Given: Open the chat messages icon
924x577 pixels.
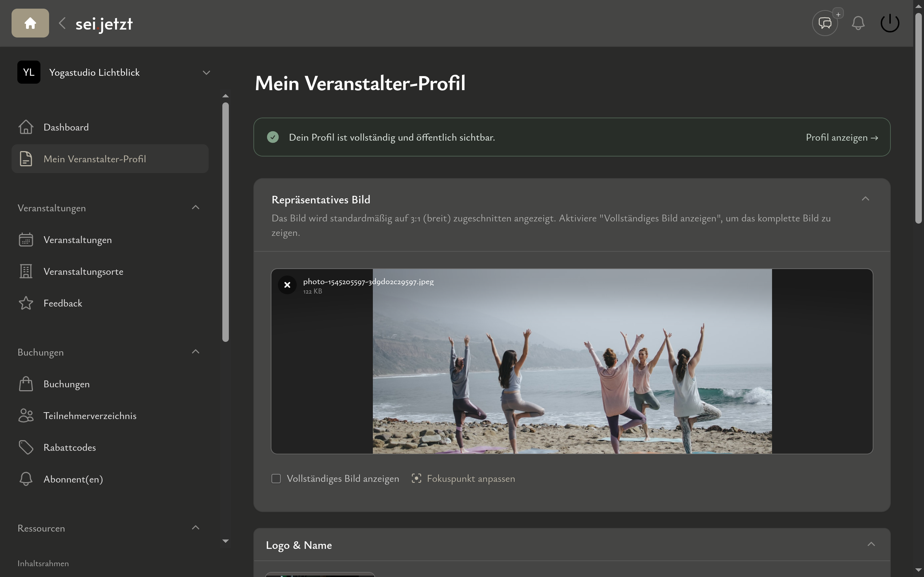Looking at the screenshot, I should click(825, 23).
